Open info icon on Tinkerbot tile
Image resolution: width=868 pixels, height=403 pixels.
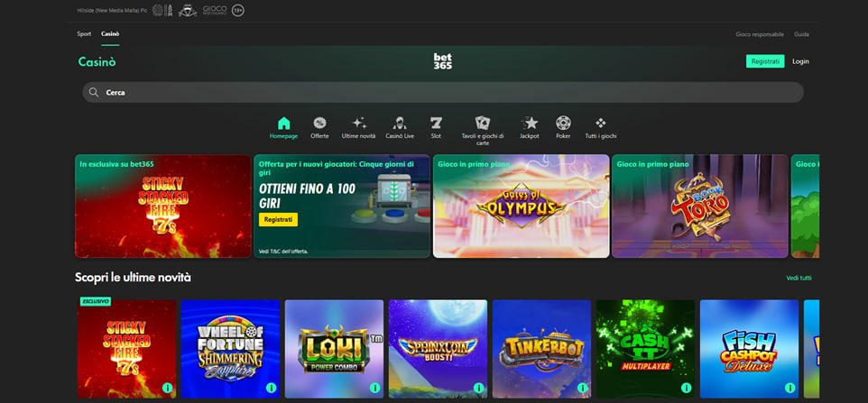click(582, 388)
